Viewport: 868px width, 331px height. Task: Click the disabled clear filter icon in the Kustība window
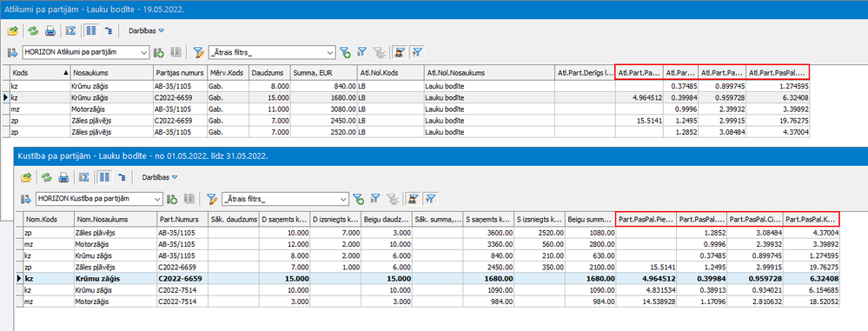point(393,199)
